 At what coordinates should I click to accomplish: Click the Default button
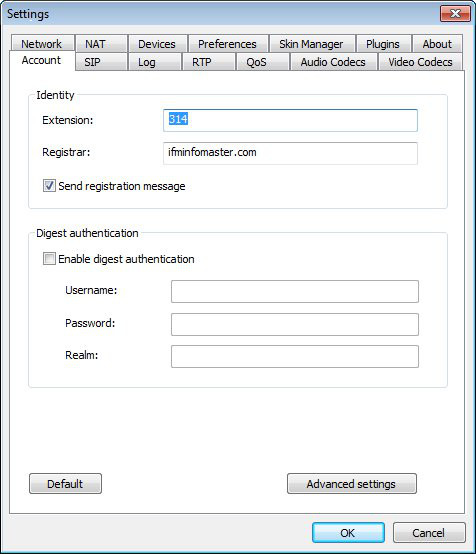click(x=65, y=483)
